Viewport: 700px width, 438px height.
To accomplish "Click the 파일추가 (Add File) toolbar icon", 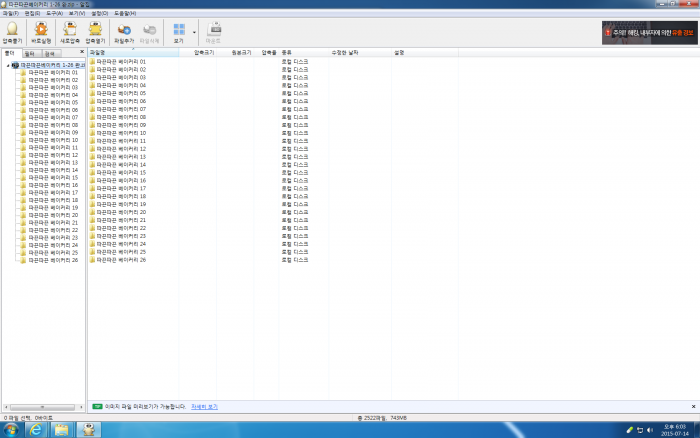I will tap(124, 33).
